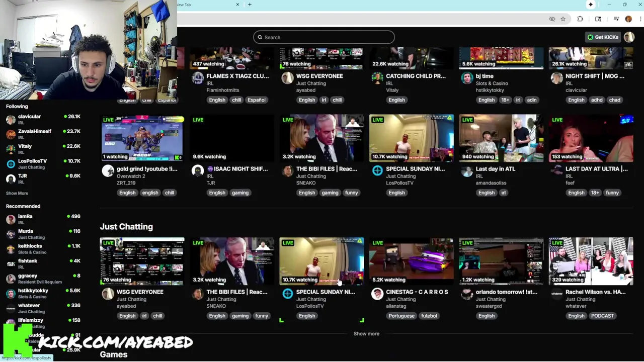Close the New Tab browser tab
Screen dimensions: 644x362
[x=237, y=5]
